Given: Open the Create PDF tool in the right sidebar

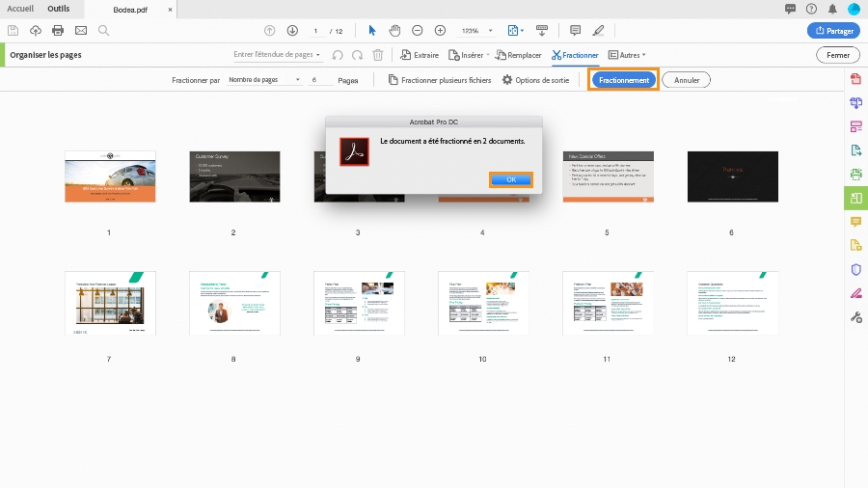Looking at the screenshot, I should [855, 78].
